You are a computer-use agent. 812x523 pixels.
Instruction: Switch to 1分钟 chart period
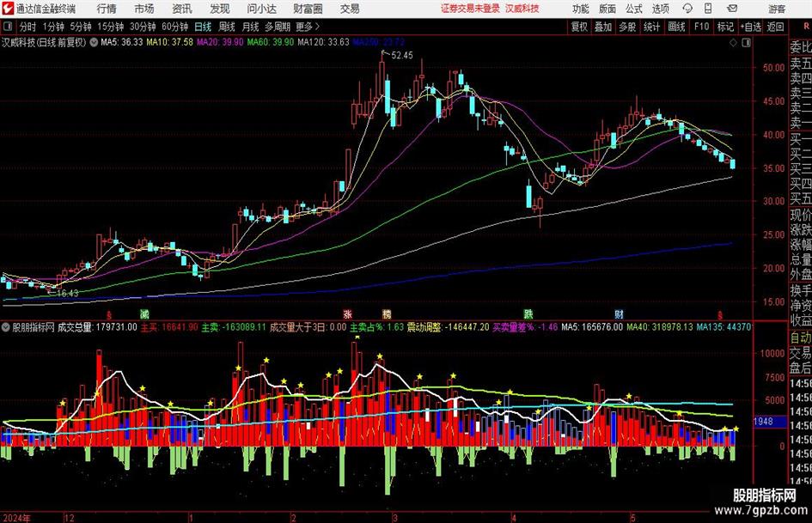click(x=53, y=27)
